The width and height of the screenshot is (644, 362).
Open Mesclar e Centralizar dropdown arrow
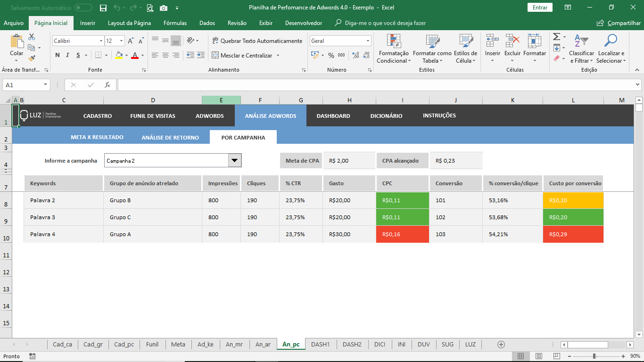coord(278,56)
